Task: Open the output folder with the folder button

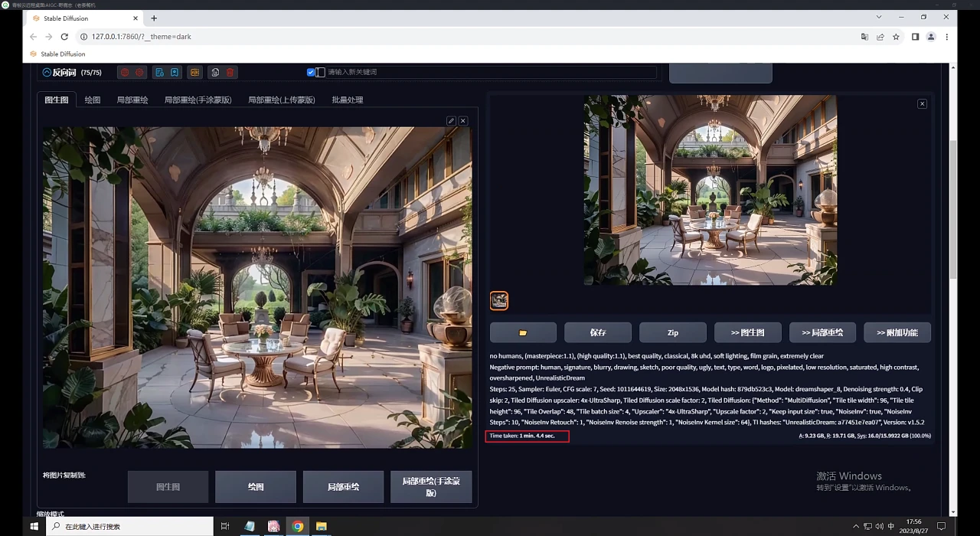Action: point(523,332)
